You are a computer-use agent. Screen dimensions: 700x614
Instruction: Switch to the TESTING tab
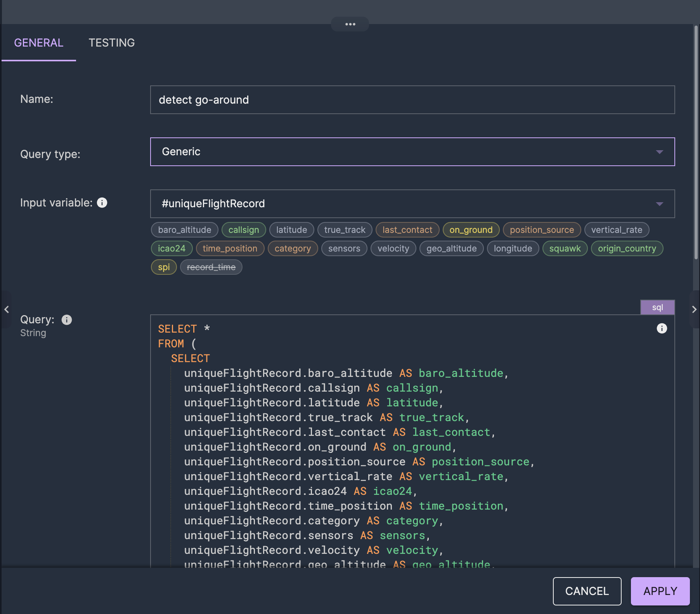coord(112,43)
